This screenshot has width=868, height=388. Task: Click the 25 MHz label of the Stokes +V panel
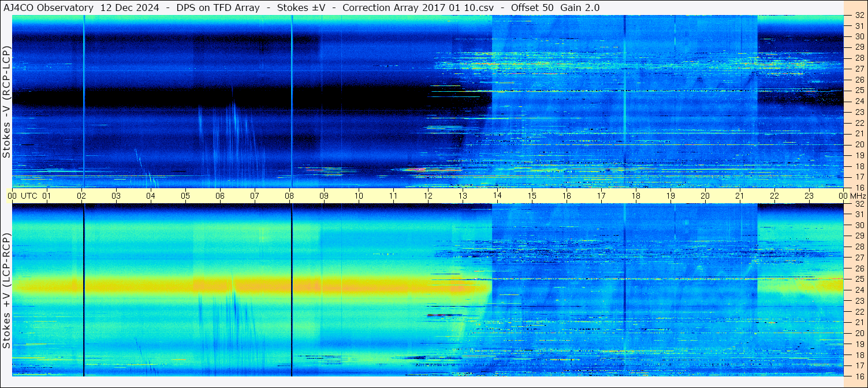coord(859,279)
